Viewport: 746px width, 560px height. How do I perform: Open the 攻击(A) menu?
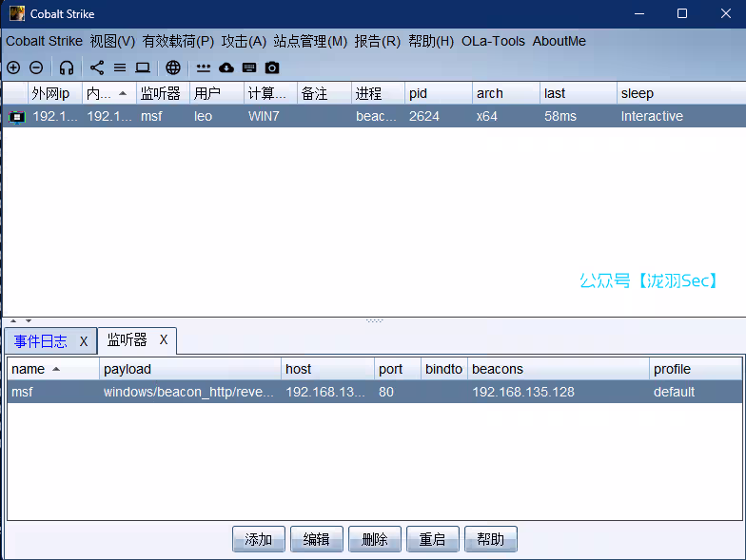pos(244,41)
